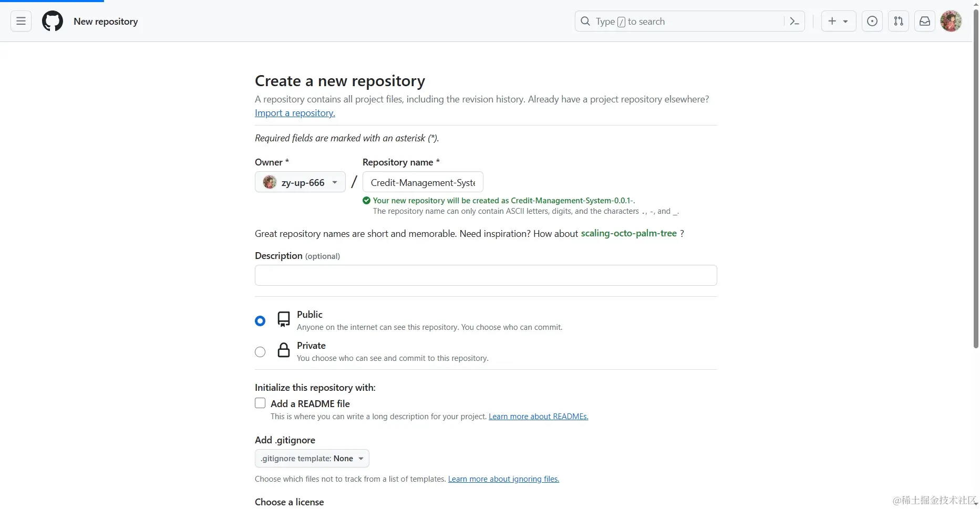Open the issues icon in header
980x509 pixels.
click(x=872, y=22)
